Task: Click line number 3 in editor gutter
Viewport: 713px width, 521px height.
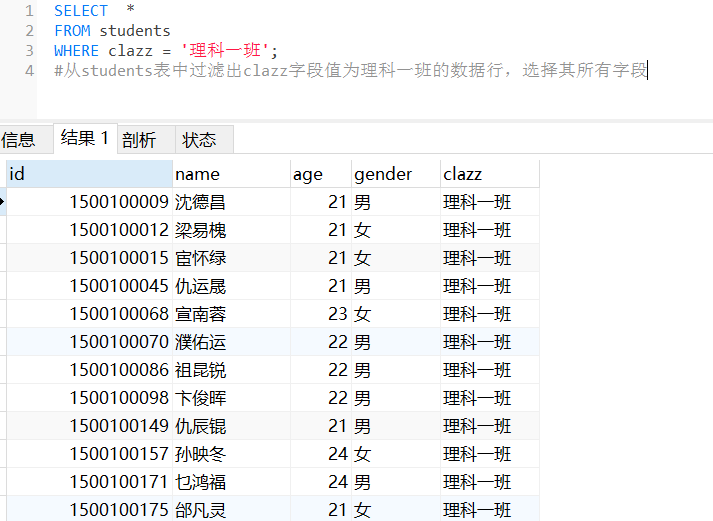Action: pyautogui.click(x=30, y=50)
